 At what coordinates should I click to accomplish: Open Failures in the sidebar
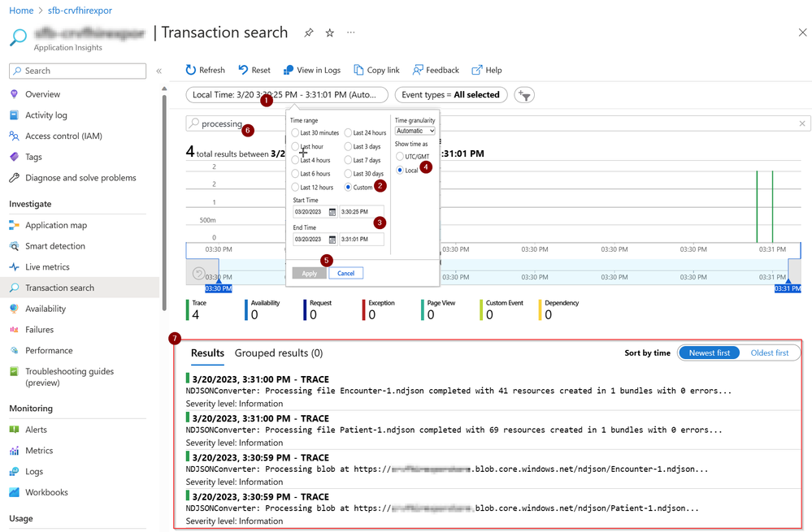[x=39, y=330]
